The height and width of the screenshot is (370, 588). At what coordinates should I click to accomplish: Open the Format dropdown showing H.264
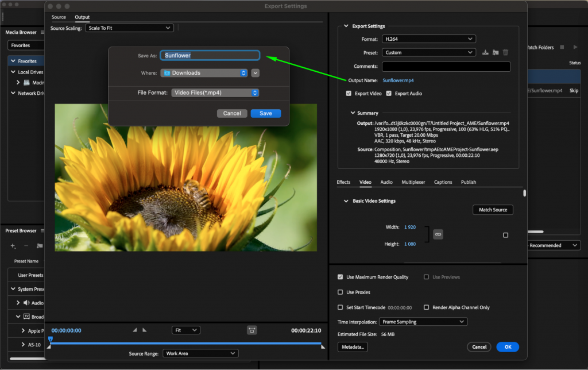(428, 38)
